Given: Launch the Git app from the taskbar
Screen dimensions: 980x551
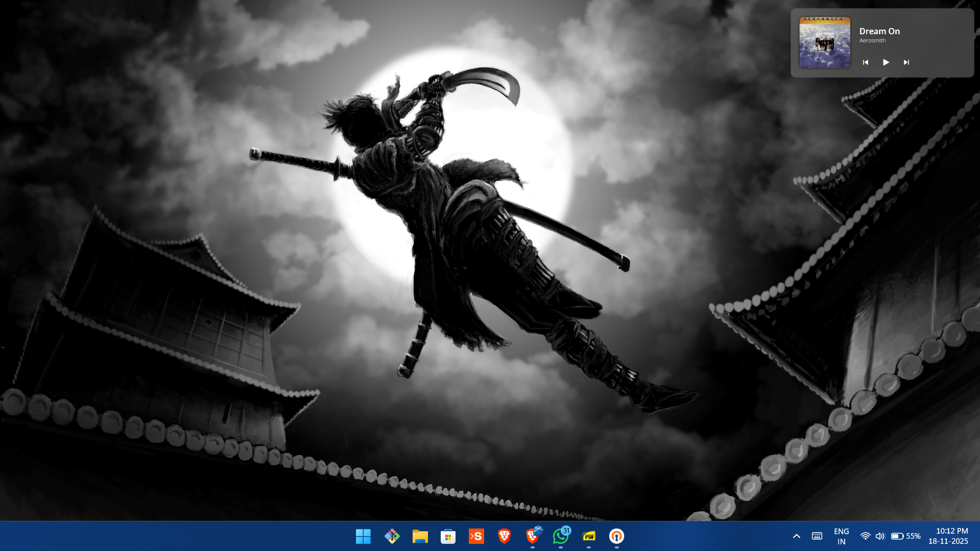Looking at the screenshot, I should [392, 536].
